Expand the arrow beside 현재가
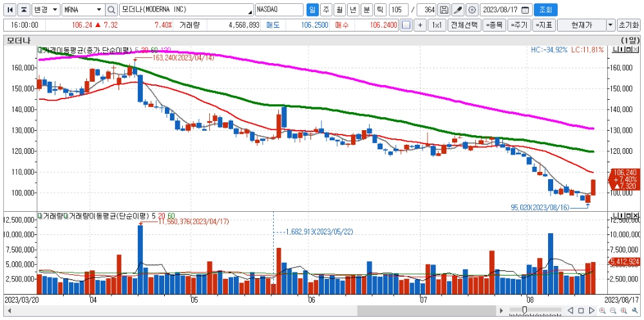 pyautogui.click(x=611, y=25)
